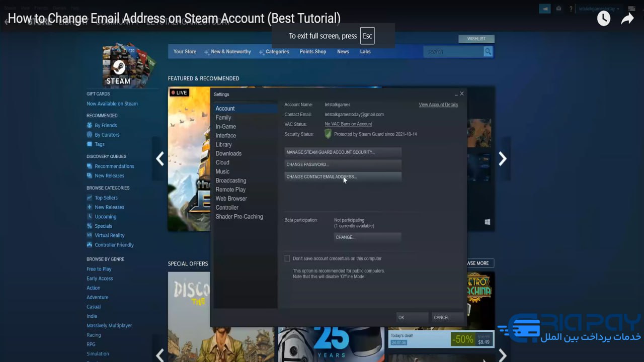Select Remote Play in Settings list
The height and width of the screenshot is (362, 644).
[246, 190]
